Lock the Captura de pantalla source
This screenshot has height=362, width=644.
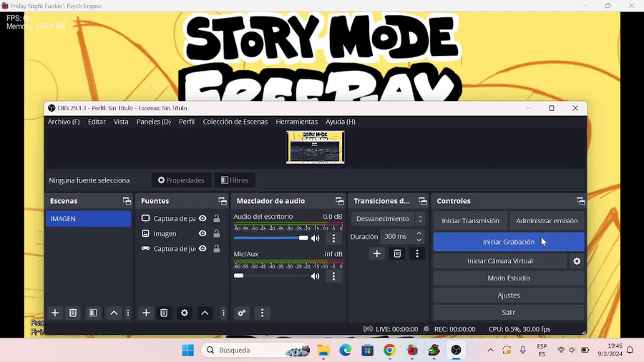coord(216,218)
